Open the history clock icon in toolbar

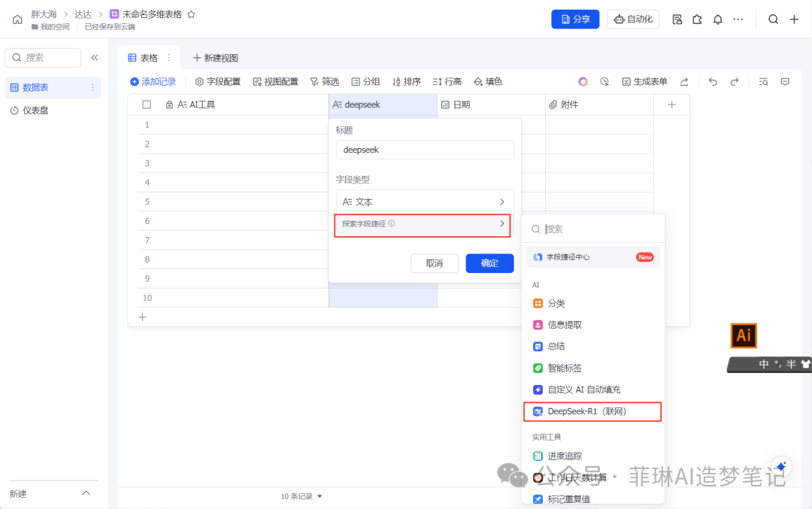(x=604, y=82)
